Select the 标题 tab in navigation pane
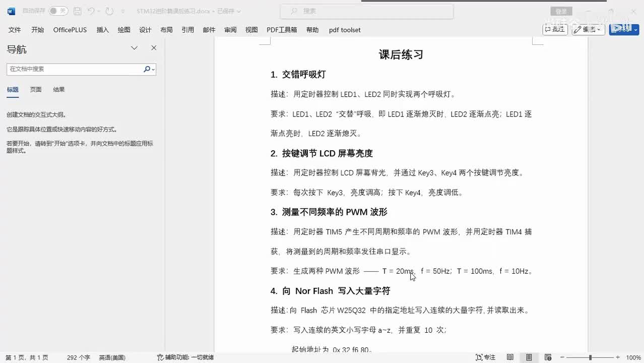 tap(13, 90)
